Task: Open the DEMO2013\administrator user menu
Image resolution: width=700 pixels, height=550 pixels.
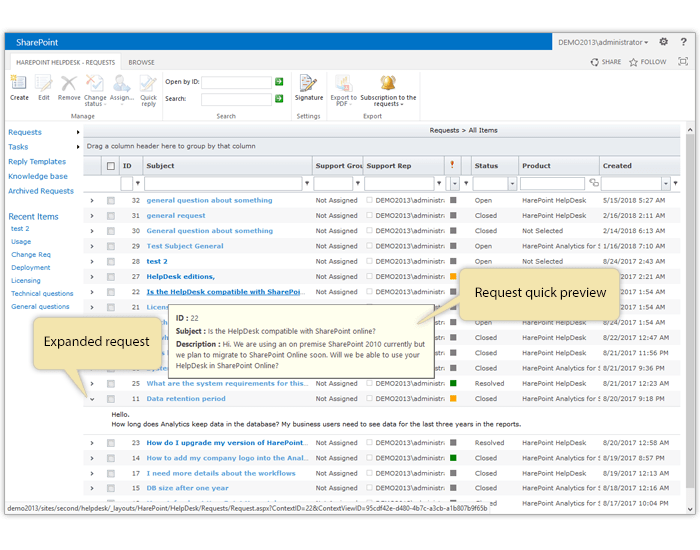Action: pyautogui.click(x=603, y=42)
